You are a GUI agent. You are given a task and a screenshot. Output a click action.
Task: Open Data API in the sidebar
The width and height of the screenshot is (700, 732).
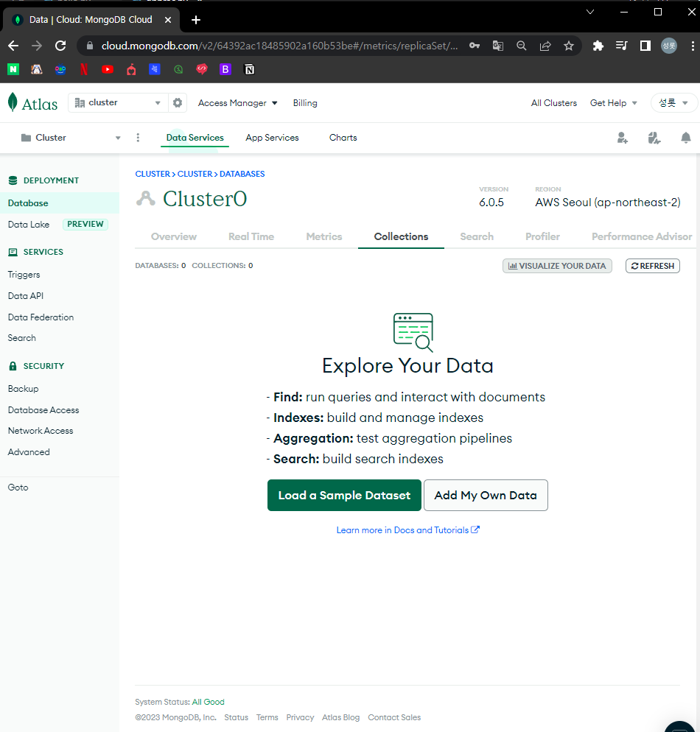click(x=26, y=296)
